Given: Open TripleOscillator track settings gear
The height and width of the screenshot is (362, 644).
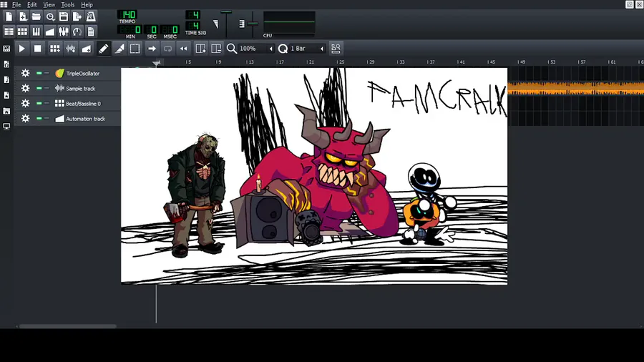Looking at the screenshot, I should pos(26,73).
